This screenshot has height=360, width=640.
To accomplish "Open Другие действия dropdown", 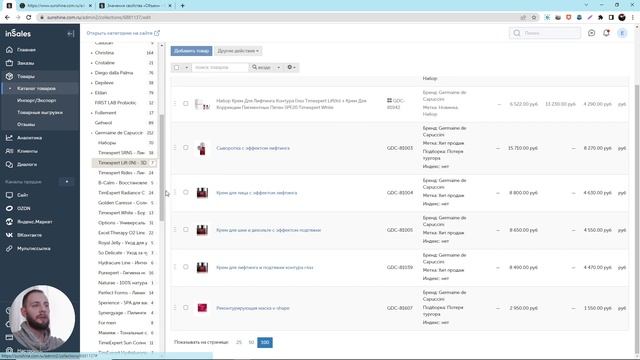I will 238,51.
